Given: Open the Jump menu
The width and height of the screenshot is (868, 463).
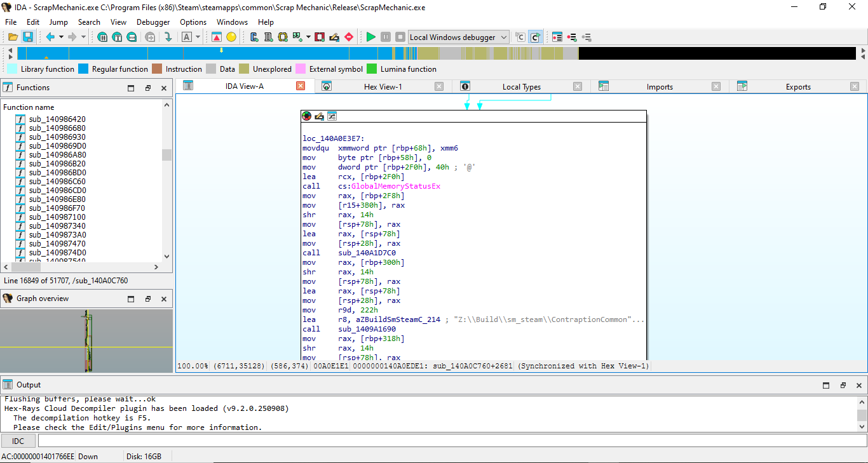Looking at the screenshot, I should tap(58, 22).
